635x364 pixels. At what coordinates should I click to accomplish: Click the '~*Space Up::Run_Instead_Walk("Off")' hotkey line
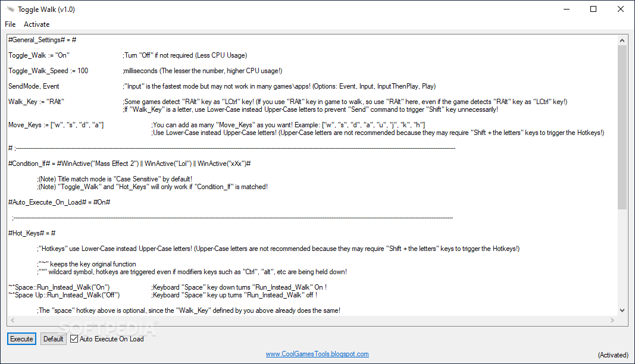pyautogui.click(x=64, y=295)
